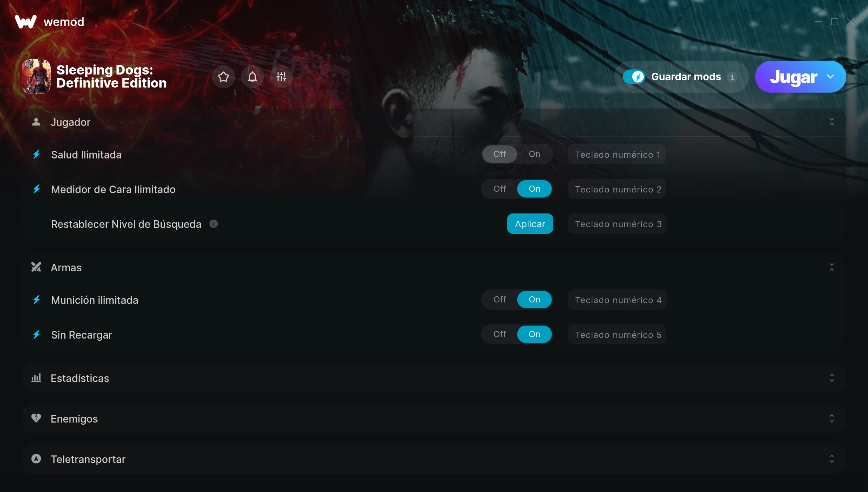Image resolution: width=868 pixels, height=492 pixels.
Task: Click the Teclado numérico 4 hotkey field
Action: (617, 300)
